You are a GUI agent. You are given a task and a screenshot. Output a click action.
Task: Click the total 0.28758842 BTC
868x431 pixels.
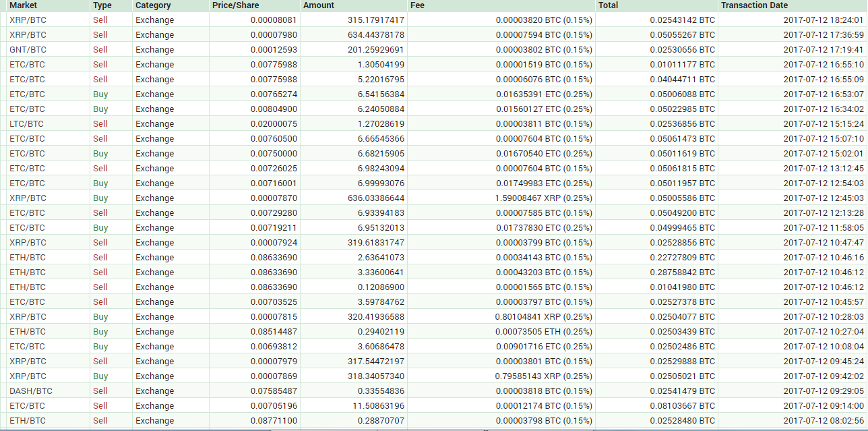click(x=683, y=272)
